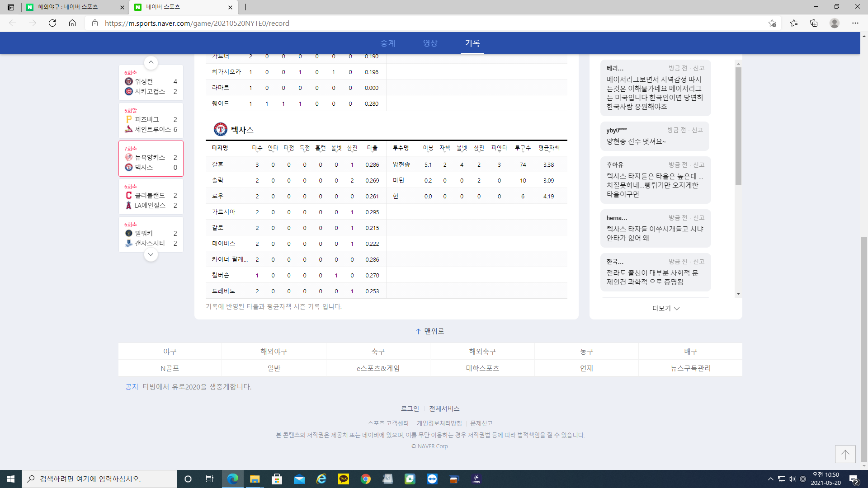Report the 베리... comment with 신고

click(699, 68)
